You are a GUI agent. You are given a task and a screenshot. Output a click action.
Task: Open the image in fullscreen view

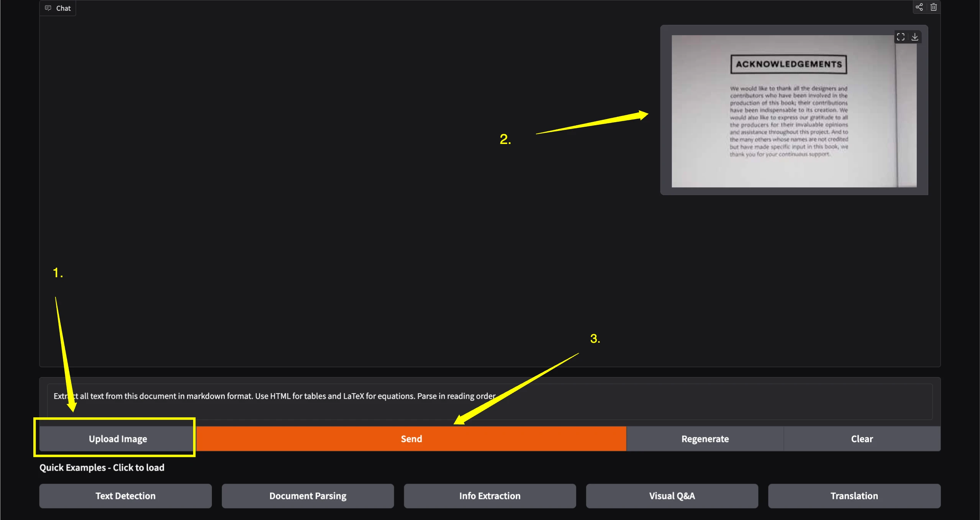point(901,37)
